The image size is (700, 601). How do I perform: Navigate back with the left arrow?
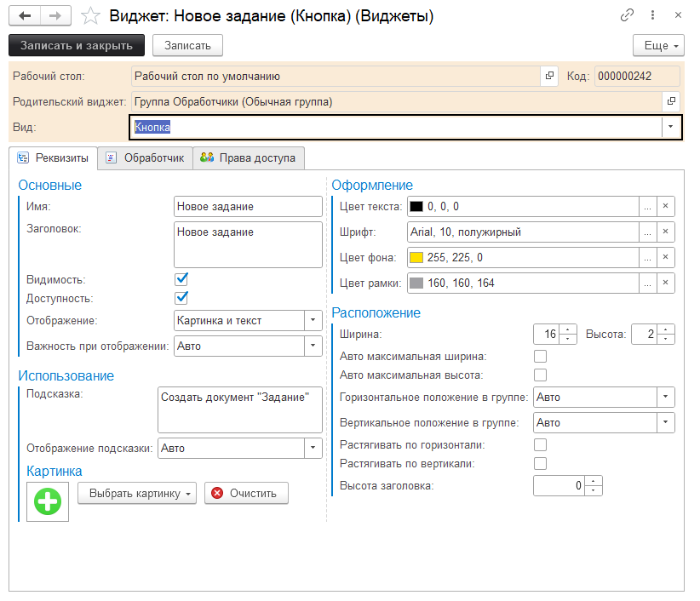25,15
